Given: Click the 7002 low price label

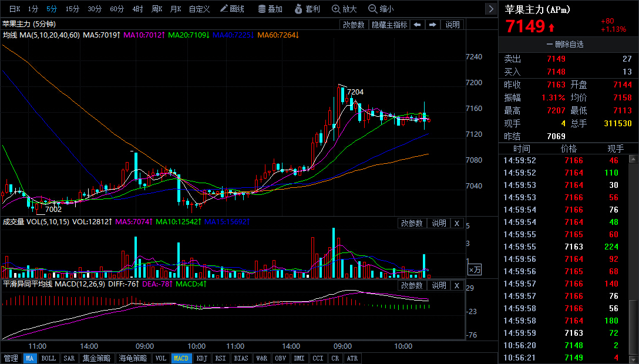Looking at the screenshot, I should click(53, 209).
